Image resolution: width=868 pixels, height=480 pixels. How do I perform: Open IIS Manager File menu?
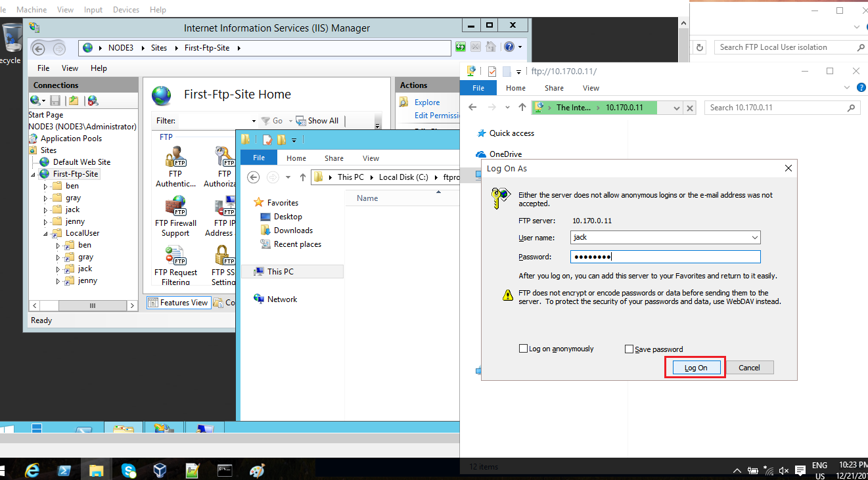(x=43, y=68)
